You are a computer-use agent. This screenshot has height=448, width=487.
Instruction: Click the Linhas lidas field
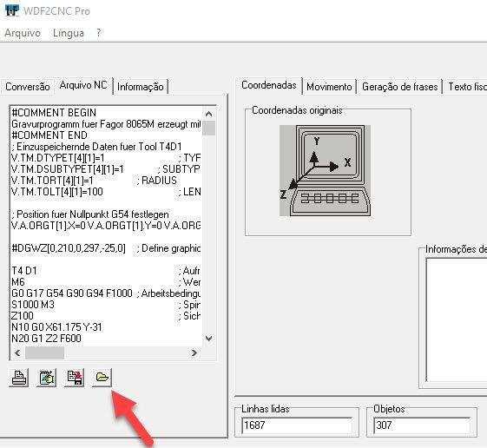click(x=297, y=425)
